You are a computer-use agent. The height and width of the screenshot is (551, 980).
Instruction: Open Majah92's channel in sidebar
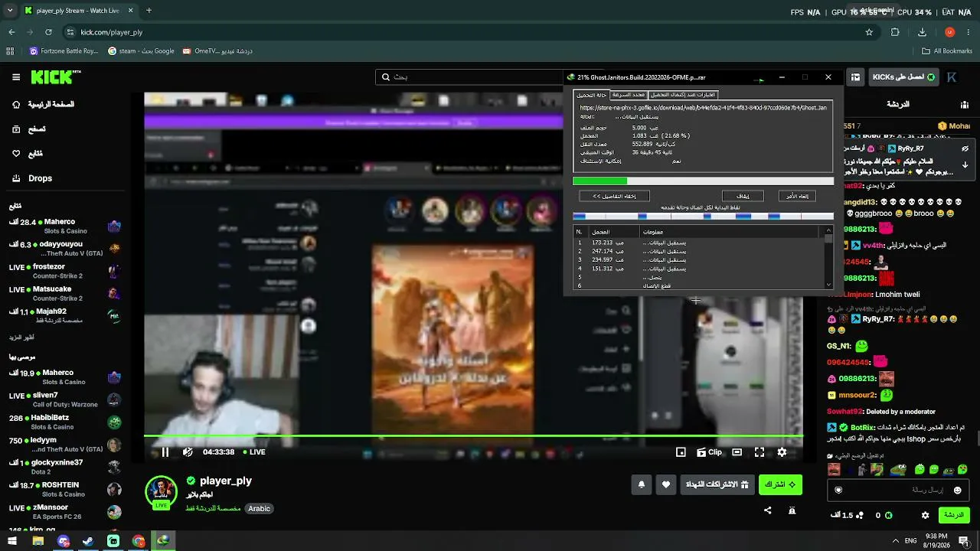(x=65, y=316)
